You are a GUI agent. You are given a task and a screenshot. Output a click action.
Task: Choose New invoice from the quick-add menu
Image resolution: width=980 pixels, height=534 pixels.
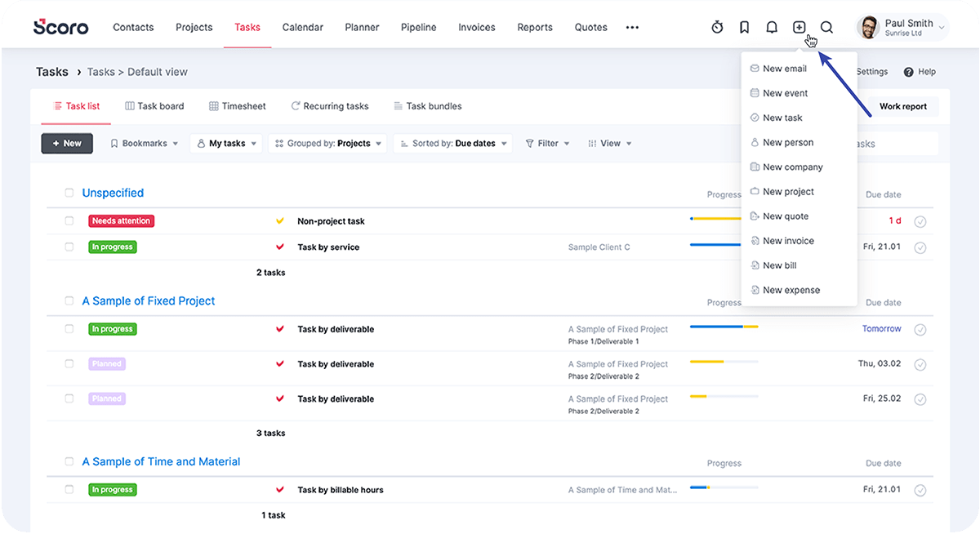tap(787, 241)
